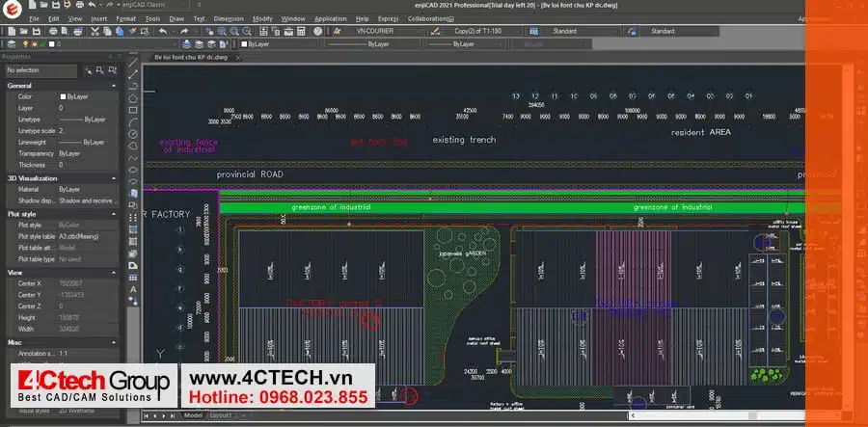Click the Match Properties brush icon
This screenshot has height=427, width=868.
pyautogui.click(x=133, y=32)
